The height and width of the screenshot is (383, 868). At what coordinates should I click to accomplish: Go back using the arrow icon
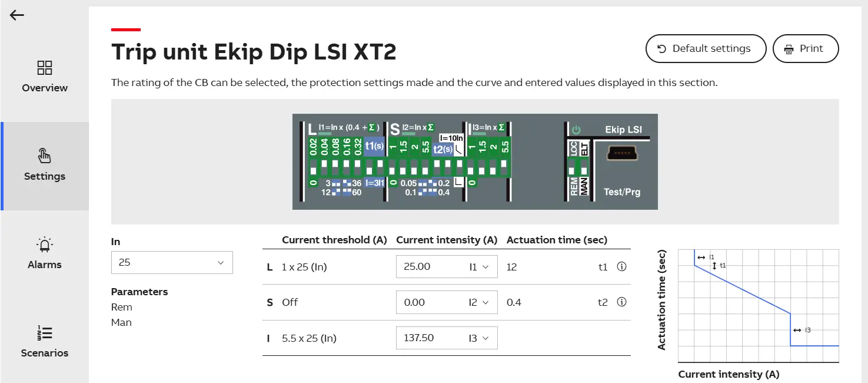point(17,15)
